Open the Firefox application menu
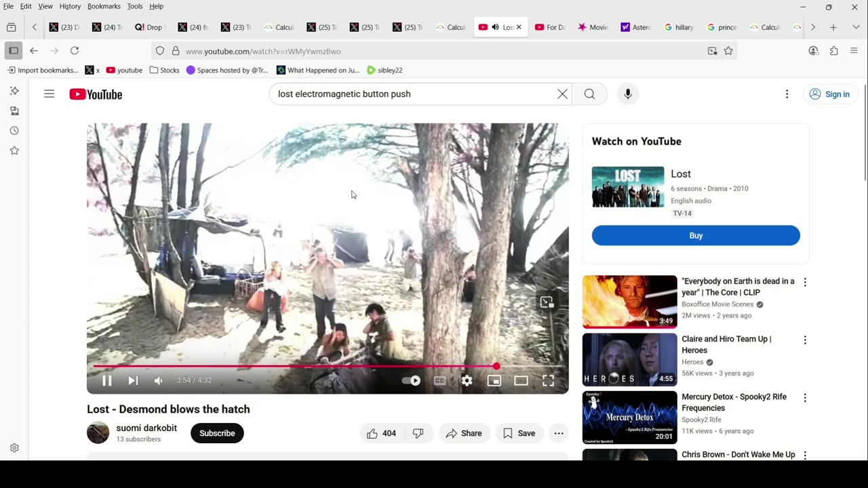868x488 pixels. [854, 51]
